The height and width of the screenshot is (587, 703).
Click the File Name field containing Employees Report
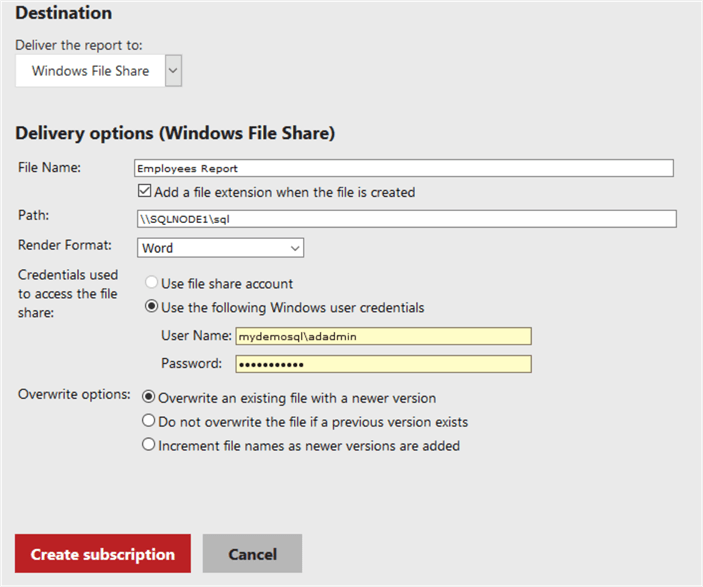coord(404,168)
